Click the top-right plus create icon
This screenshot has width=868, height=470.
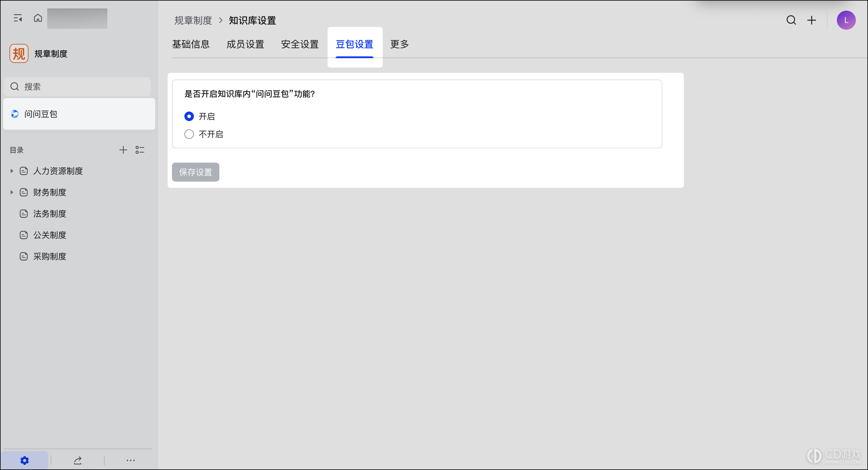(812, 20)
